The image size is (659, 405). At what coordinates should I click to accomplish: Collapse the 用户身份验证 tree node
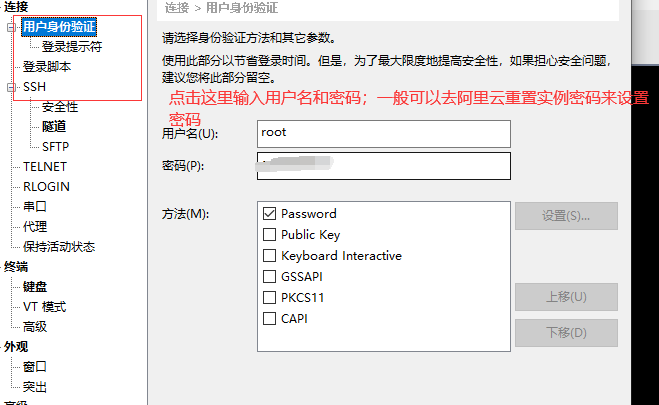pos(11,28)
